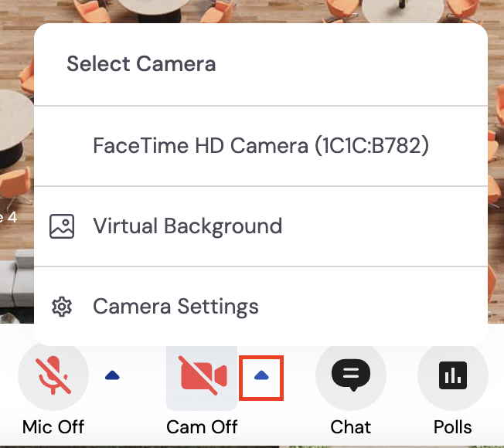Click the "Chat" text label

[351, 426]
